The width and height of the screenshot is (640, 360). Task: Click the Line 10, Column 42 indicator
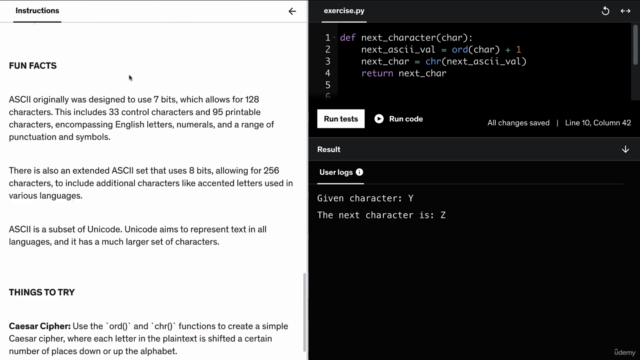[598, 123]
